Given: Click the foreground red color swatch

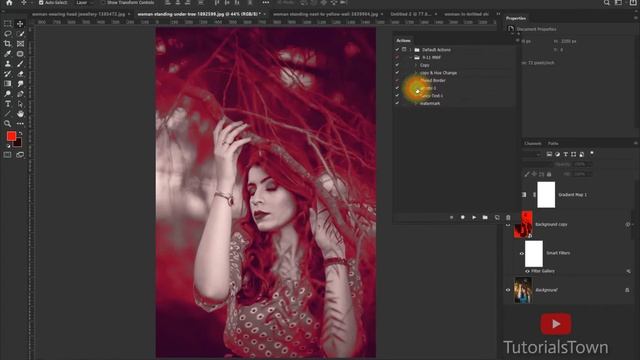Looking at the screenshot, I should pos(11,136).
